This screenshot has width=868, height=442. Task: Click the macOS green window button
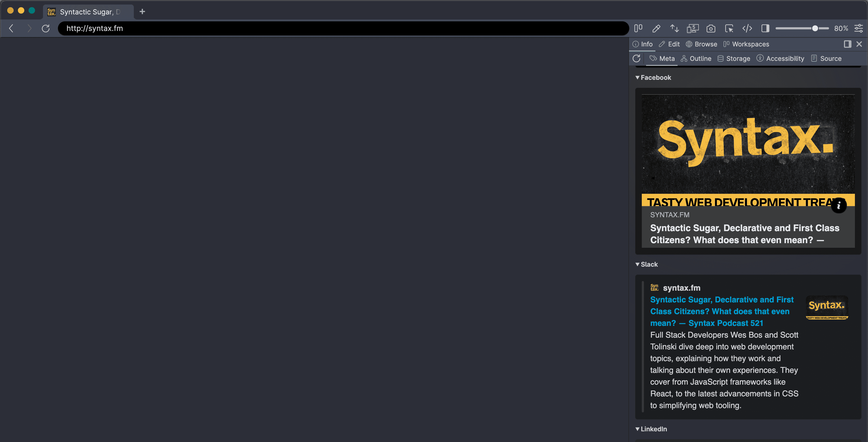coord(32,10)
